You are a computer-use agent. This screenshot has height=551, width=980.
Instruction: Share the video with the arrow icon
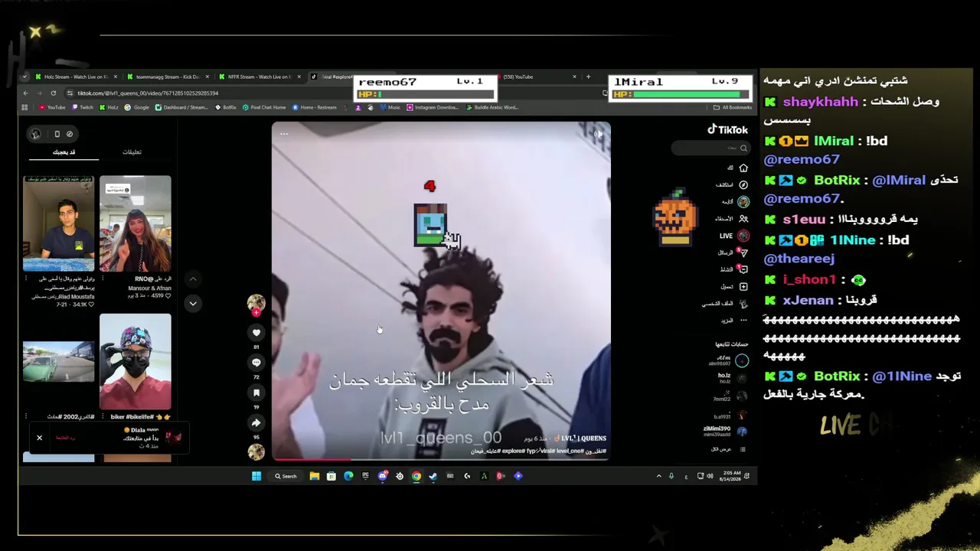[x=256, y=422]
